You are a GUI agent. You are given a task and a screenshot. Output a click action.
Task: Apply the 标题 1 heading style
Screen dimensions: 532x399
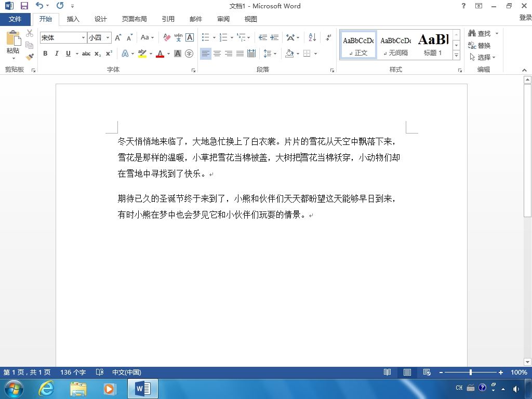pos(433,45)
